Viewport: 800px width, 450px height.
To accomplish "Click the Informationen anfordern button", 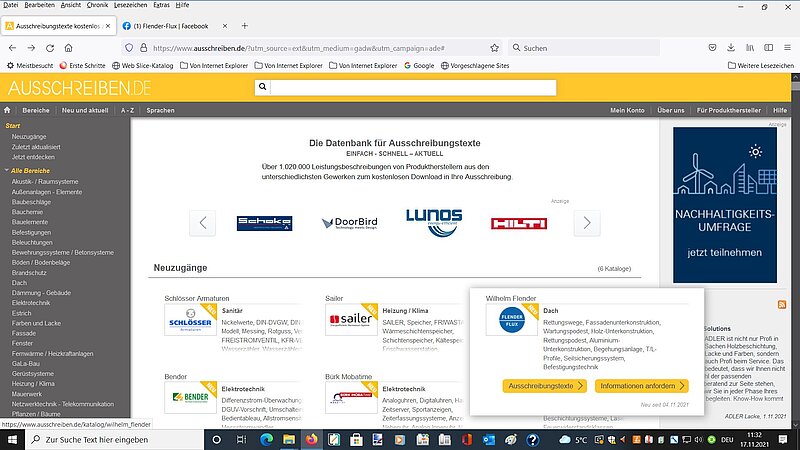I will [x=641, y=386].
